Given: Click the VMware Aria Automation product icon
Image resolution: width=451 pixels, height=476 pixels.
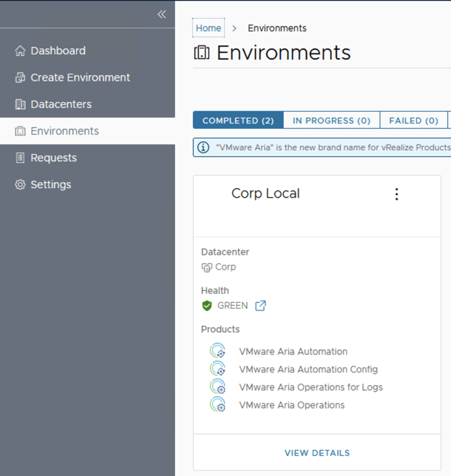Looking at the screenshot, I should point(218,350).
